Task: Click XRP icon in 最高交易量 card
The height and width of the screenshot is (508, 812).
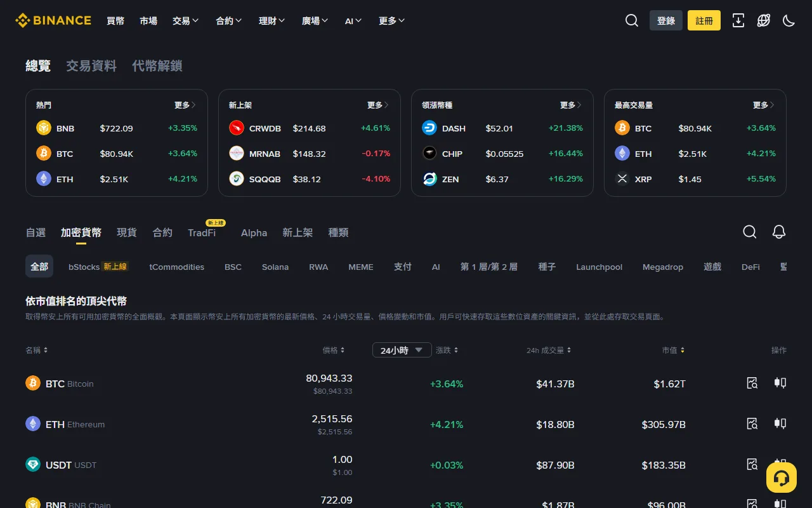Action: (622, 178)
